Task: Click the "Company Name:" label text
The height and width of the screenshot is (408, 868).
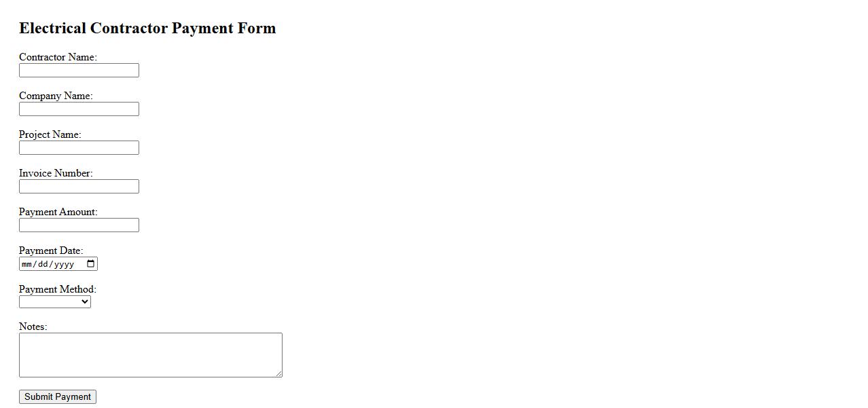Action: pyautogui.click(x=56, y=96)
